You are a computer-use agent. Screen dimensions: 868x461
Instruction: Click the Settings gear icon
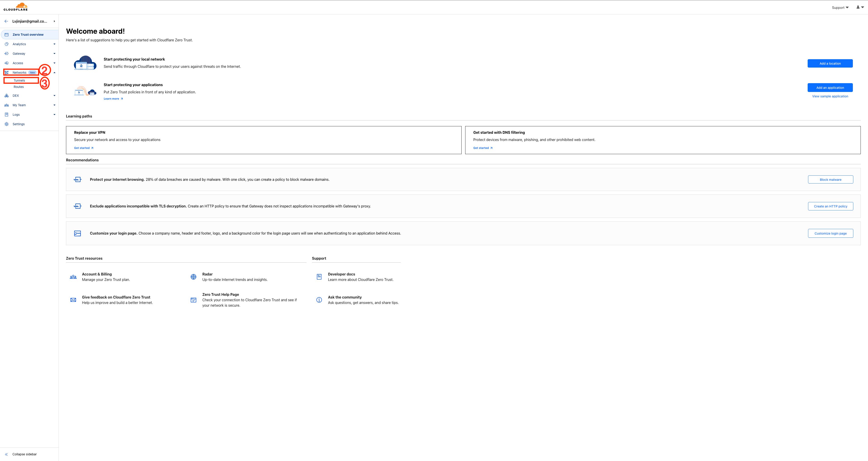[x=6, y=124]
